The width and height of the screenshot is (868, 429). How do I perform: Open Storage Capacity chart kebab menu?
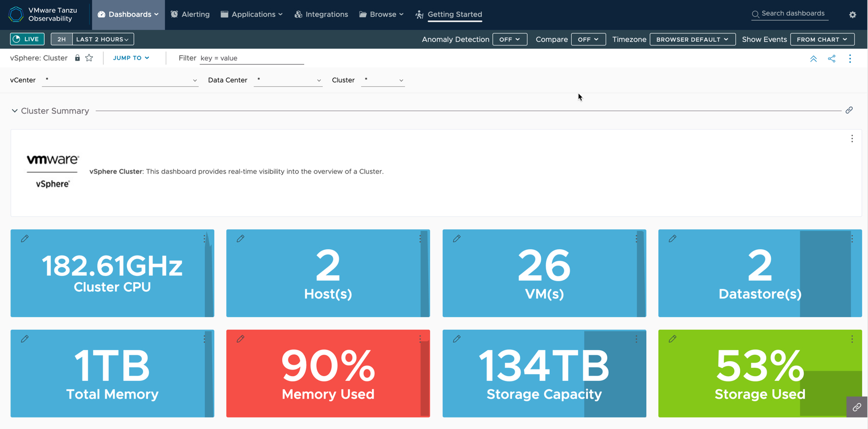(x=636, y=339)
